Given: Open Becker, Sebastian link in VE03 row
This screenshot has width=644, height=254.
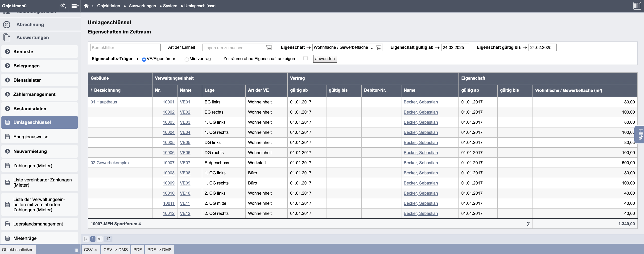Looking at the screenshot, I should (421, 122).
